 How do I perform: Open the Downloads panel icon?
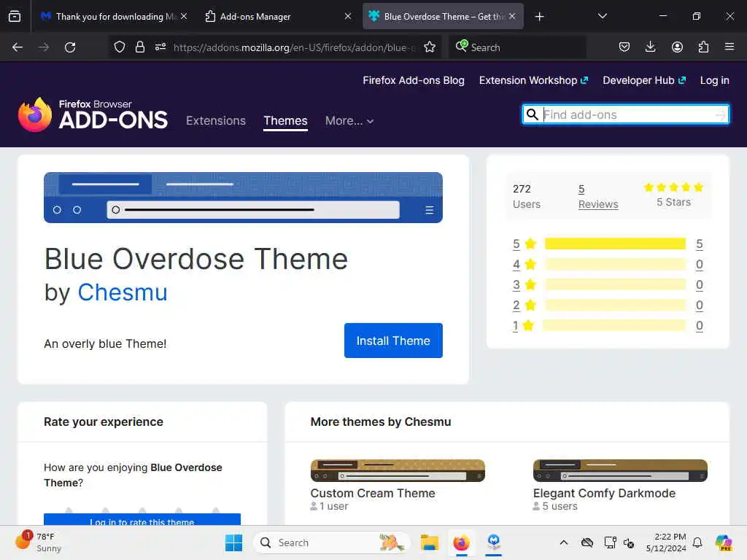650,47
